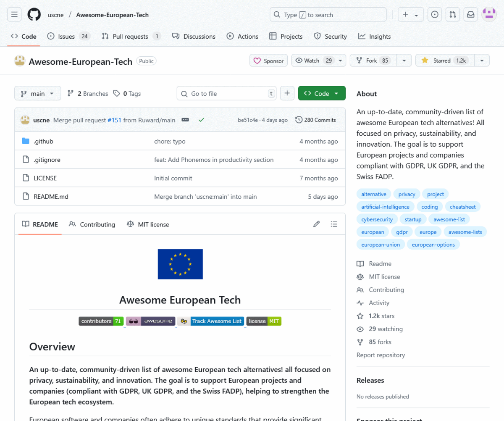Open the Actions tab
Image resolution: width=504 pixels, height=421 pixels.
point(242,37)
